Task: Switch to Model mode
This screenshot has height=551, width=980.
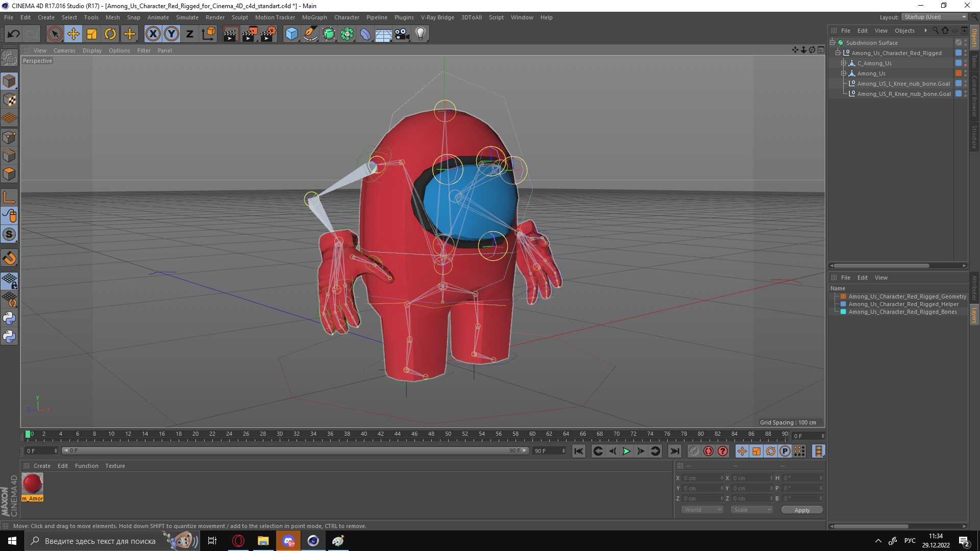Action: [x=9, y=82]
